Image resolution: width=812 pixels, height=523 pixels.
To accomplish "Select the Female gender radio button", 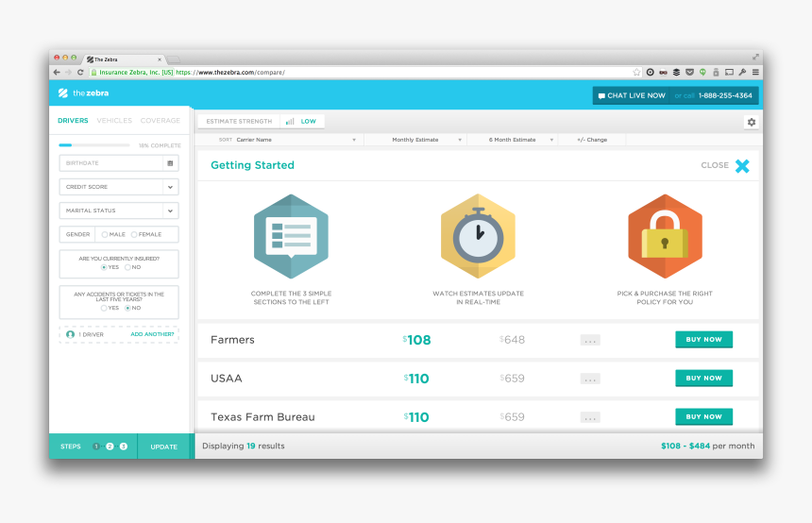I will [134, 234].
